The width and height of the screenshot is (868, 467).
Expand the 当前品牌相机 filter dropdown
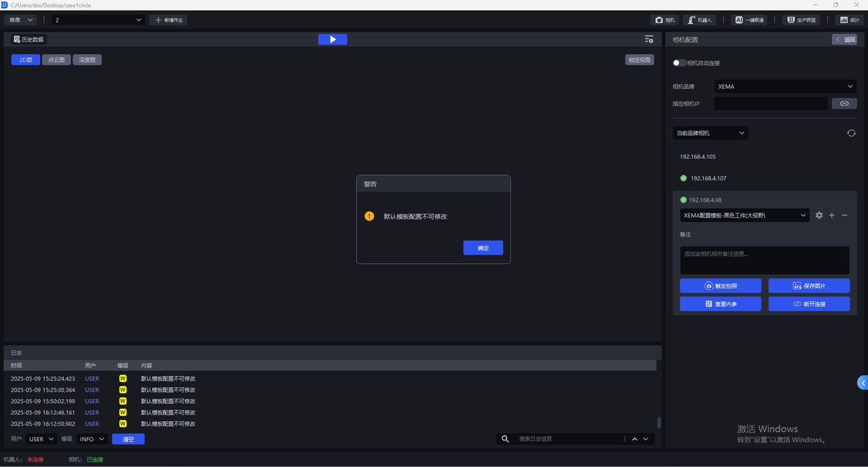pos(710,133)
